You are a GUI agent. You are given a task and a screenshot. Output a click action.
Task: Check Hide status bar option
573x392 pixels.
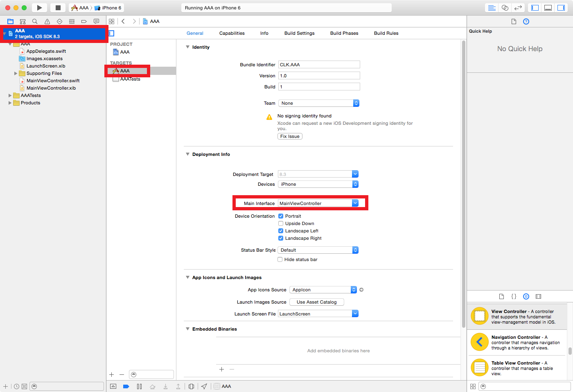pos(280,259)
